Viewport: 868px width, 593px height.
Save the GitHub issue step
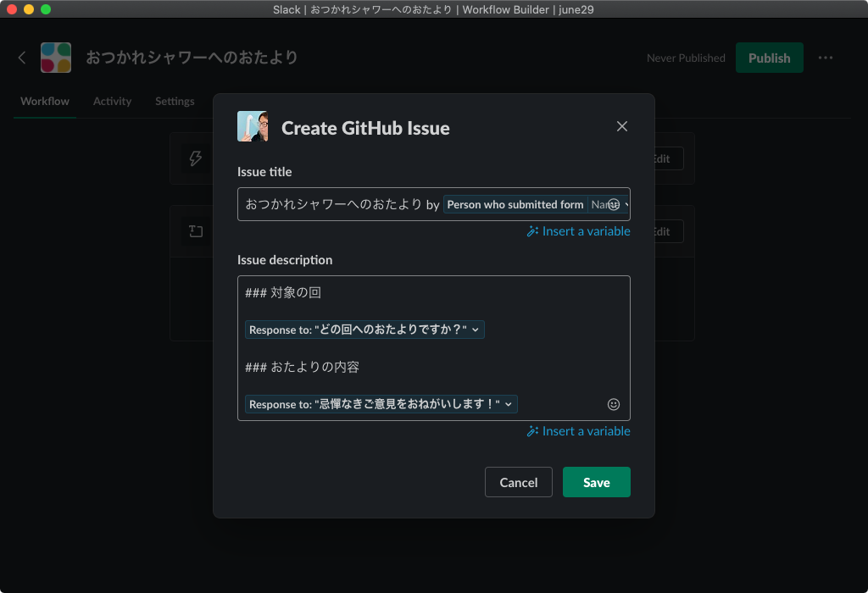click(596, 482)
